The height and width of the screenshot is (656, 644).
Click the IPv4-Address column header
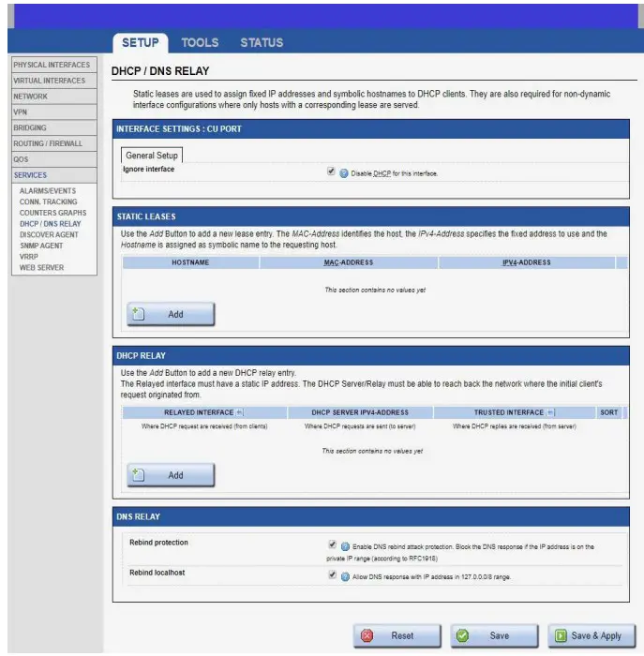[x=527, y=262]
